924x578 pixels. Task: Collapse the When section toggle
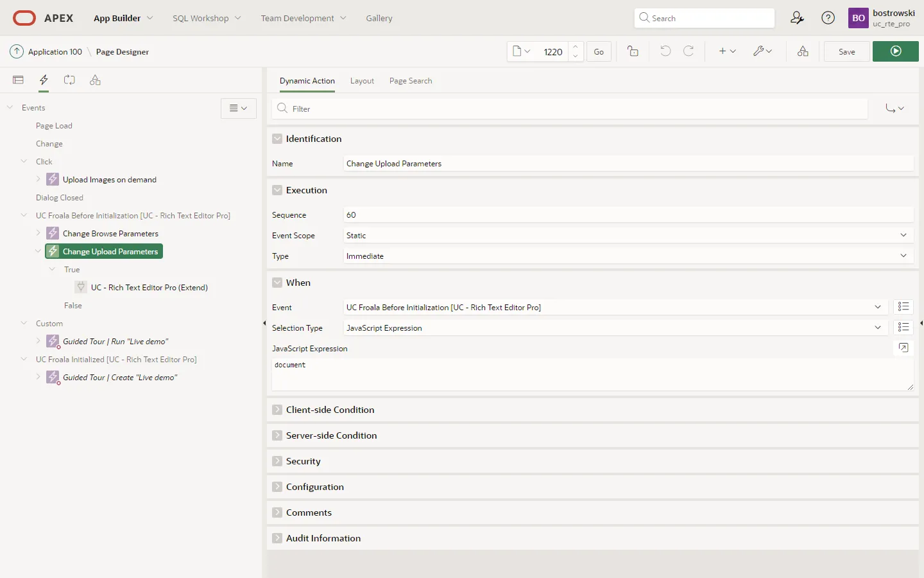[x=277, y=283]
